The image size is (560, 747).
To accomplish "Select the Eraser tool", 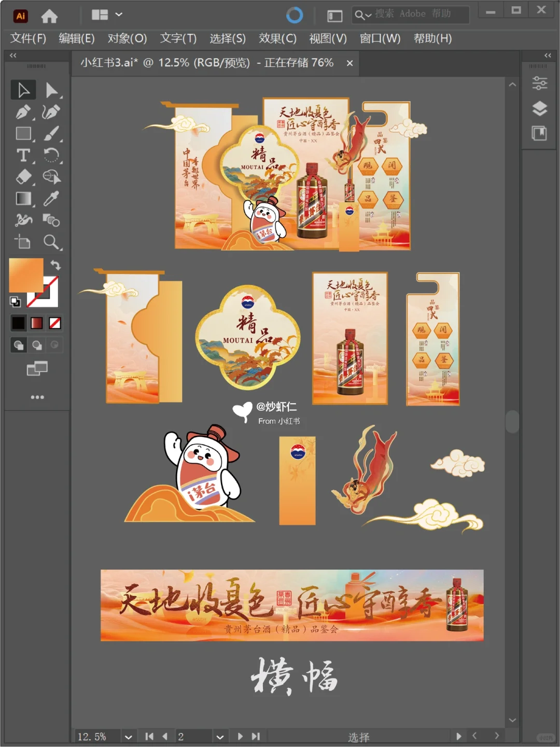I will point(23,177).
